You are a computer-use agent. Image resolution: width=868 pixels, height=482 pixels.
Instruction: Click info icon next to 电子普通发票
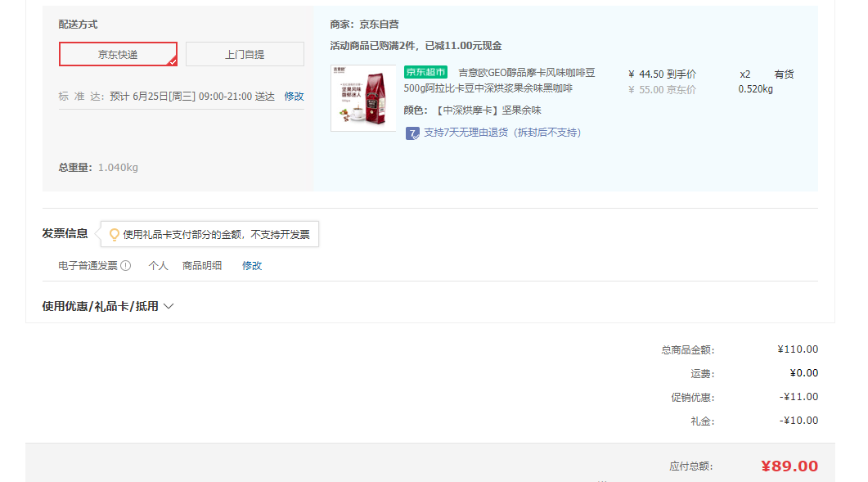point(126,266)
